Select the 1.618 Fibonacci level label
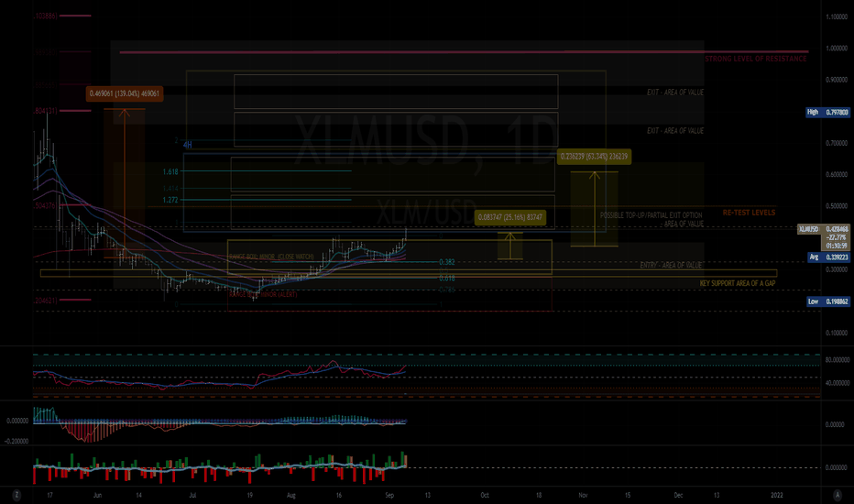 [170, 171]
